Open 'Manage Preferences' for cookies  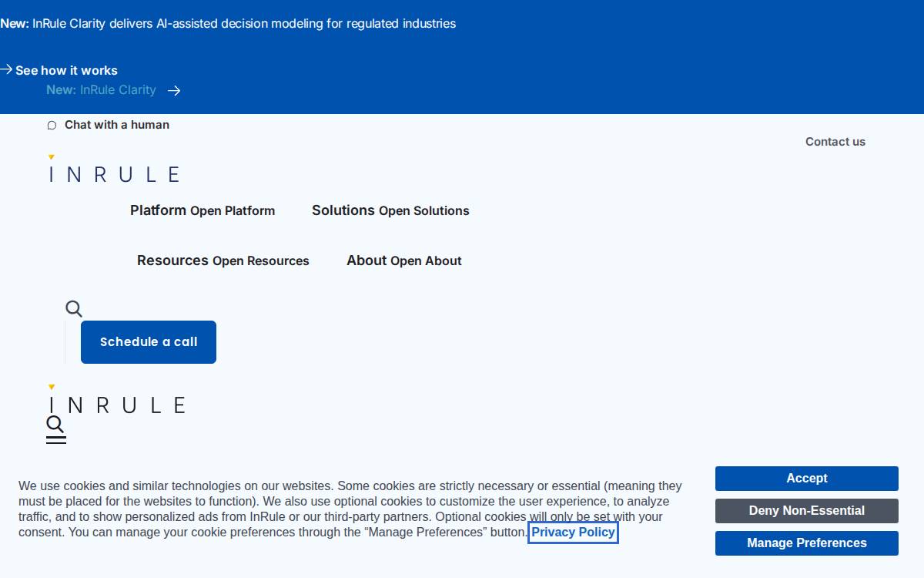(x=807, y=543)
